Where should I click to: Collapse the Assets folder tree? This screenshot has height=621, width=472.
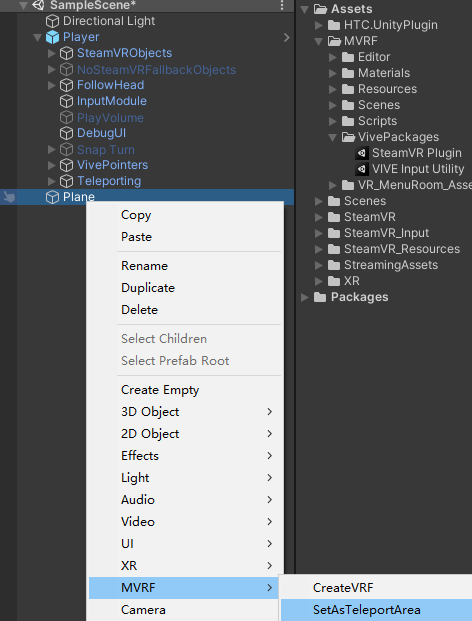pos(305,10)
